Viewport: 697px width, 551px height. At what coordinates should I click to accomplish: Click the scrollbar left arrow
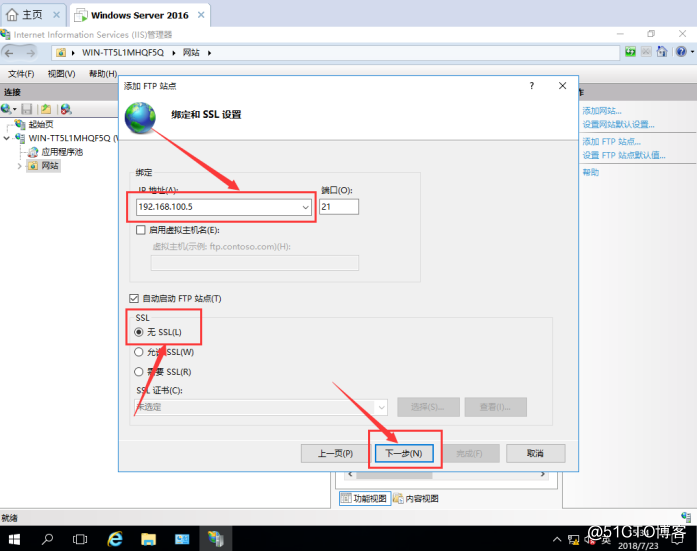pyautogui.click(x=350, y=475)
